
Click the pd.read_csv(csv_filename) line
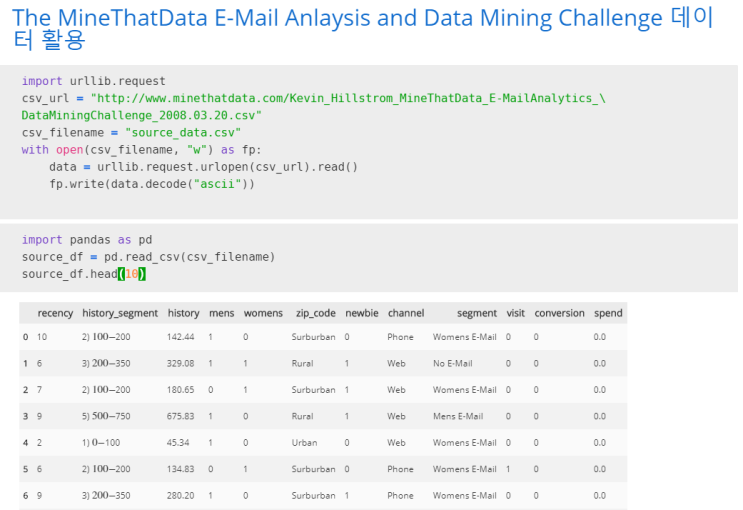(x=148, y=257)
